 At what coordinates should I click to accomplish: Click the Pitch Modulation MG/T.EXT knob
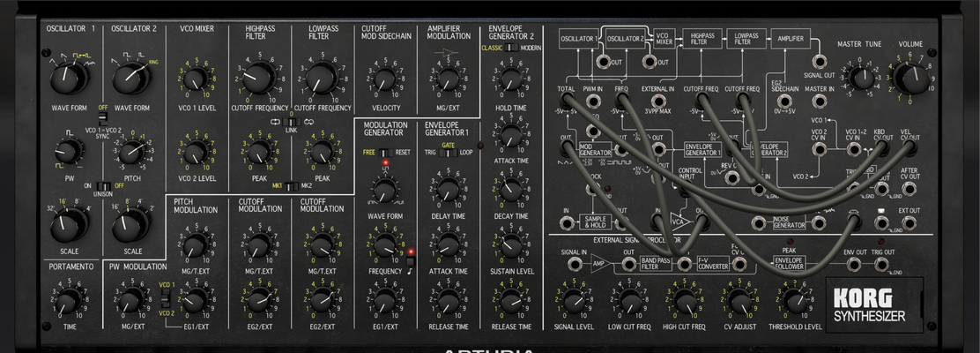pyautogui.click(x=196, y=244)
